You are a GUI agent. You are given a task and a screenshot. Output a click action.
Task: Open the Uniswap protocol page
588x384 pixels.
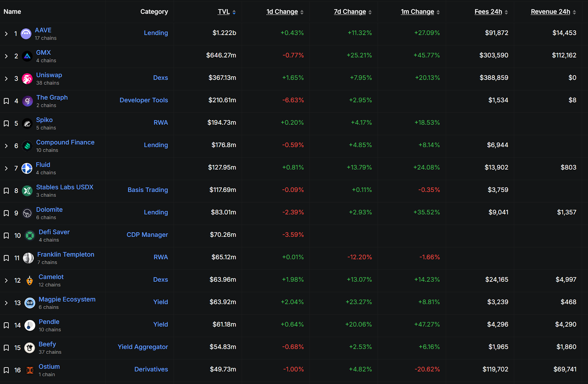49,75
